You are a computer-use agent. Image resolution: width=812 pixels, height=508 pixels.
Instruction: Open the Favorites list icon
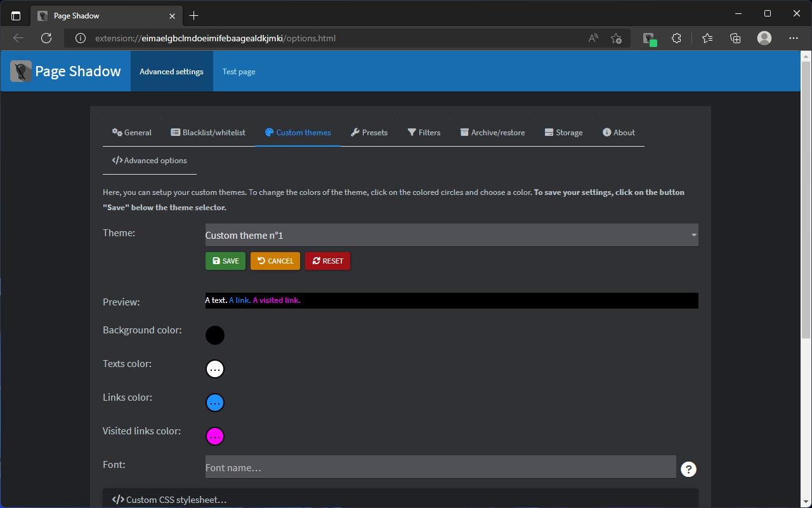click(708, 38)
